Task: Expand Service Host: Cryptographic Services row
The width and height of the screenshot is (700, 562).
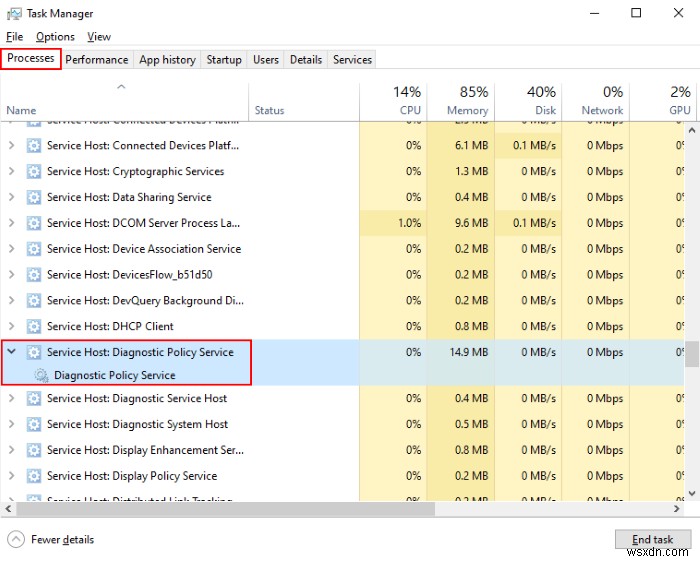Action: (x=12, y=171)
